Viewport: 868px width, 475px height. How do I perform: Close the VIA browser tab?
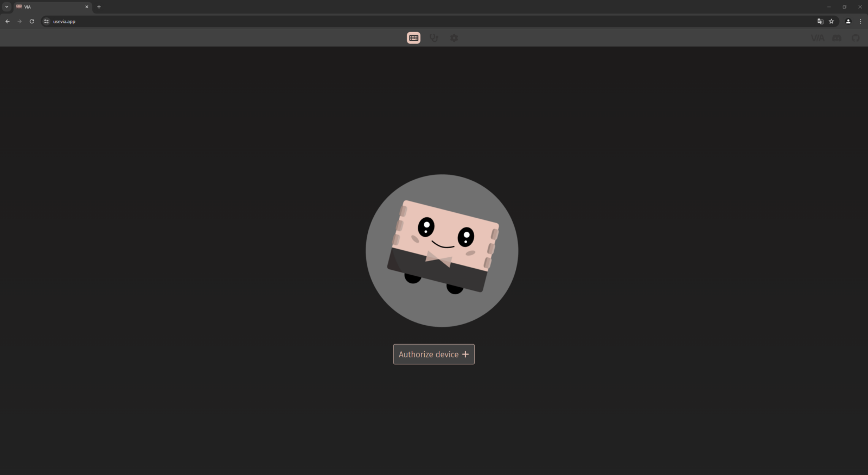tap(86, 7)
